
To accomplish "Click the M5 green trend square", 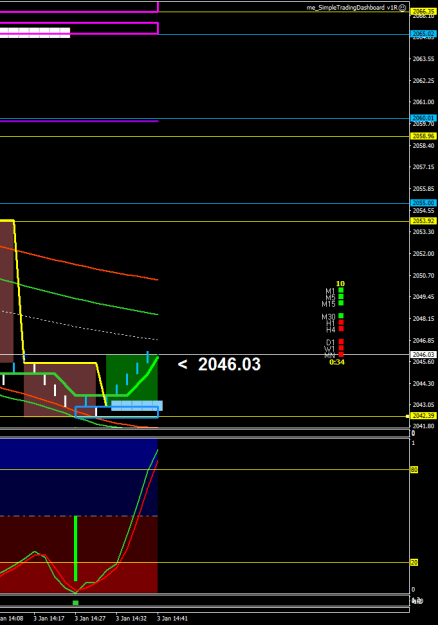I will [341, 297].
